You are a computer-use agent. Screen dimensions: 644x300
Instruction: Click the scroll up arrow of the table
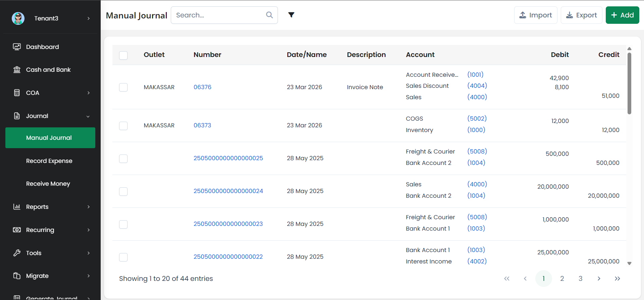pos(630,49)
